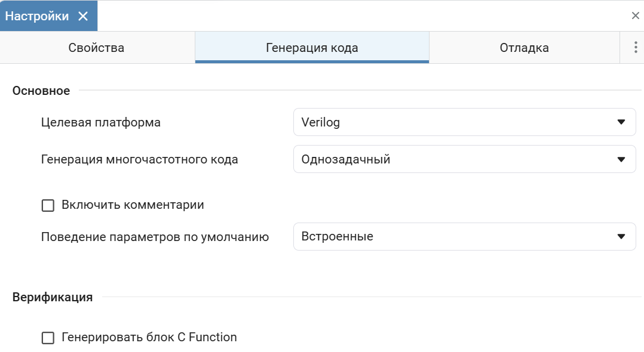Tick the Генерировать блок C Function checkbox

pyautogui.click(x=48, y=338)
